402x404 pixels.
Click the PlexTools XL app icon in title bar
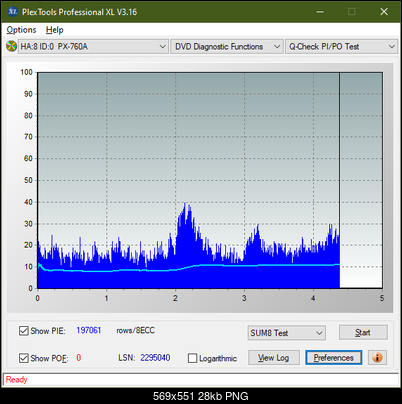pyautogui.click(x=13, y=12)
